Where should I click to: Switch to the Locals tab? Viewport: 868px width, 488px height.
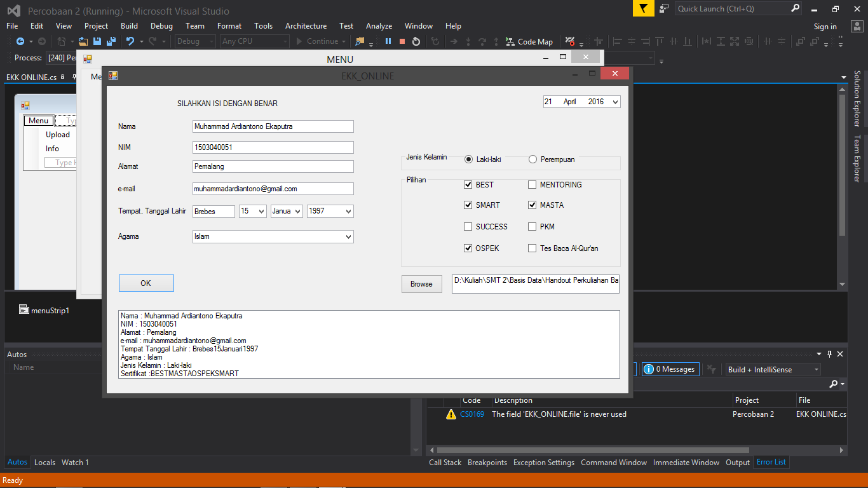pyautogui.click(x=44, y=462)
